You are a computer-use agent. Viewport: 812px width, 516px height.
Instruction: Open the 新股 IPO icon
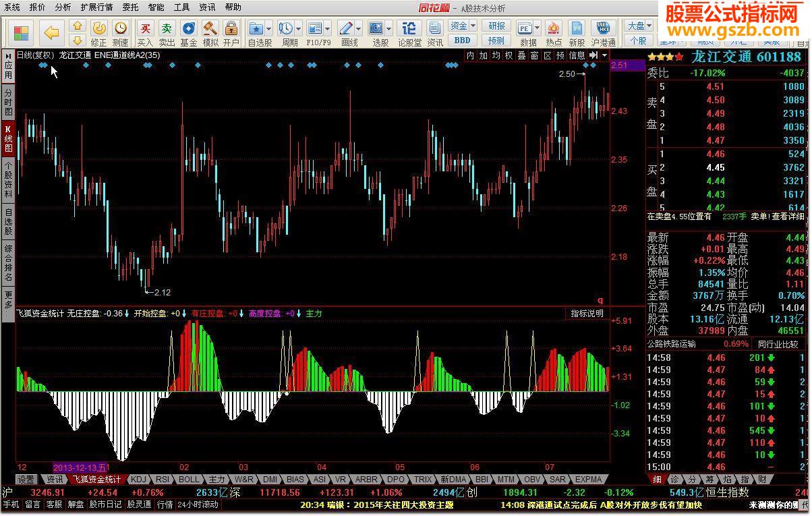click(577, 28)
